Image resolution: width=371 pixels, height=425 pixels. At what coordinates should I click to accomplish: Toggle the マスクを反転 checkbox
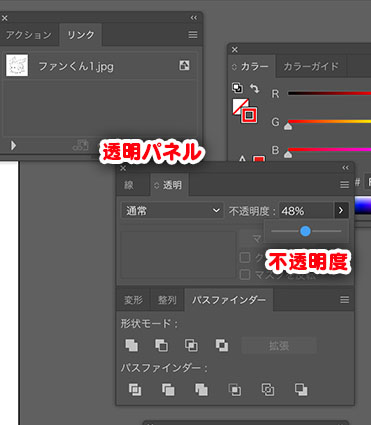[x=245, y=275]
